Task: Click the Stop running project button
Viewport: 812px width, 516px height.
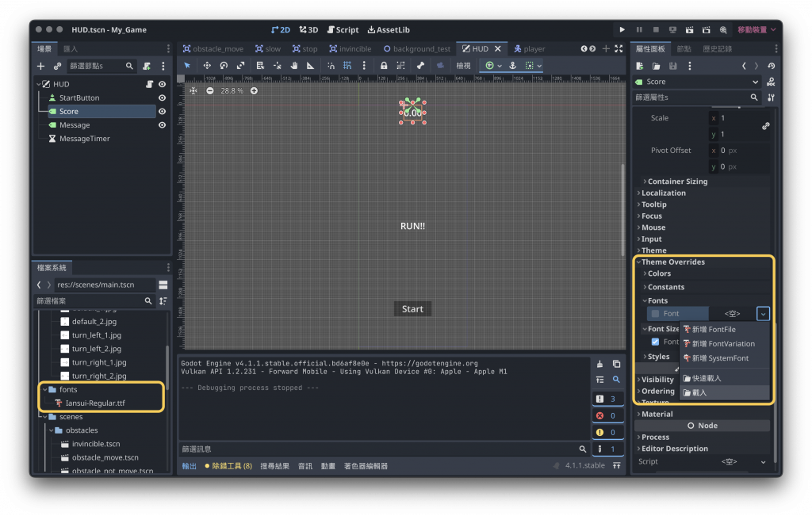Action: click(656, 29)
